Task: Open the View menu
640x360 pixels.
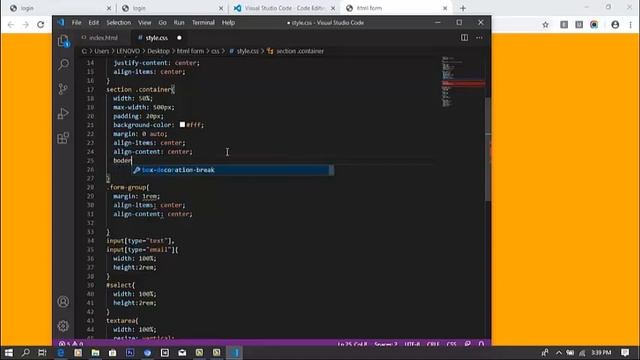Action: (144, 22)
